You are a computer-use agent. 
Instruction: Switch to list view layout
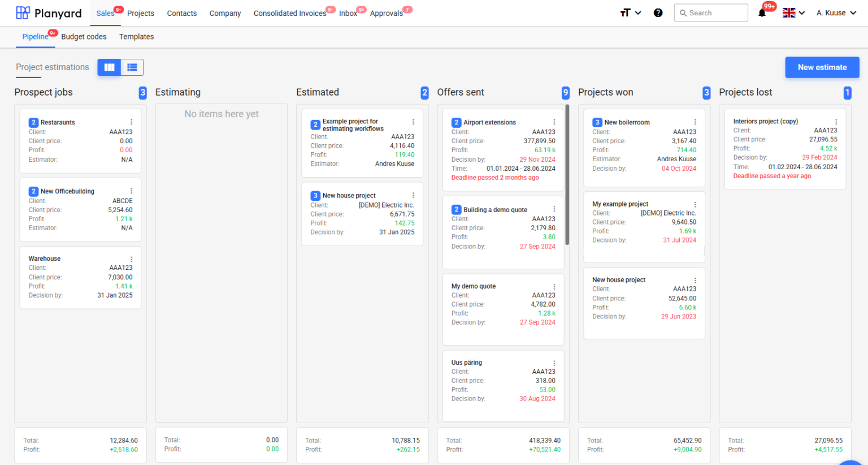132,67
